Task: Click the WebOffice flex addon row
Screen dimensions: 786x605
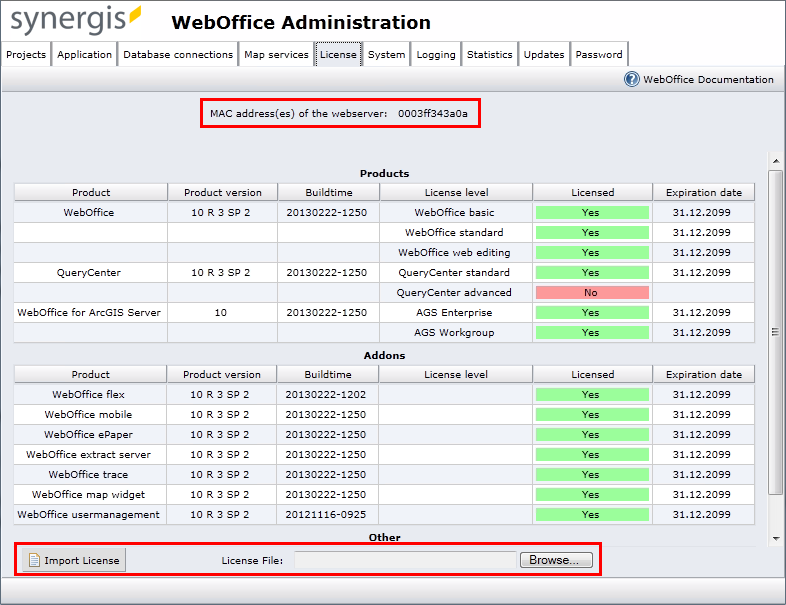Action: pos(384,394)
